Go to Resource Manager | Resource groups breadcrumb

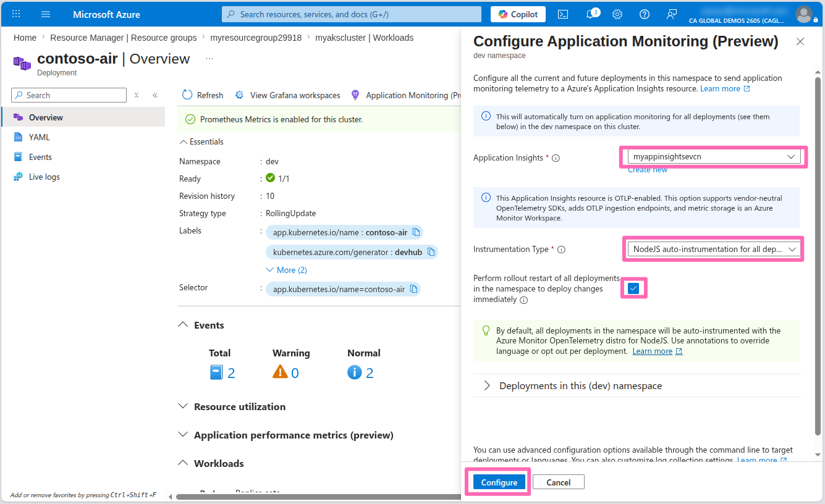tap(124, 38)
